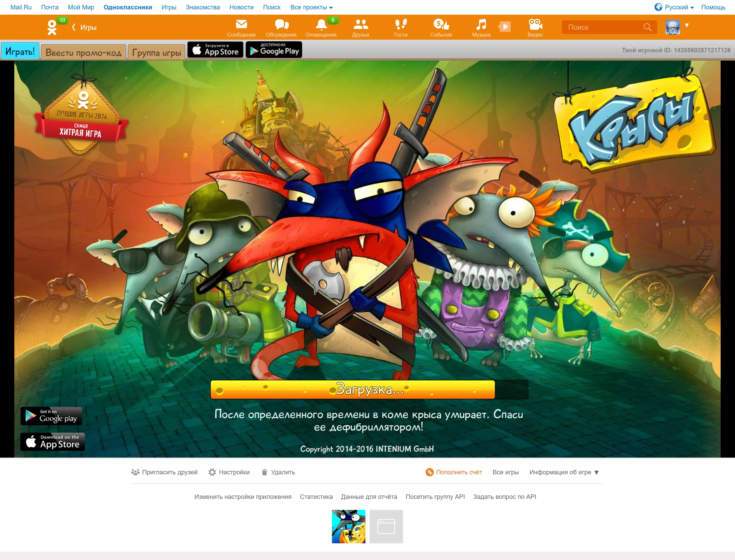Screen dimensions: 735x560
Task: Click the Copyright 2014-2016 INTENIUM GmbH text
Action: 367,449
